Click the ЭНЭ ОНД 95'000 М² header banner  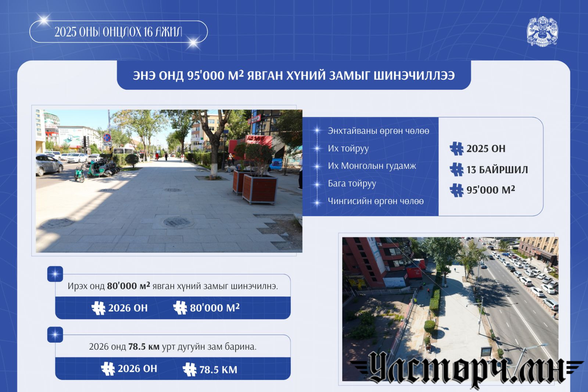tap(294, 75)
